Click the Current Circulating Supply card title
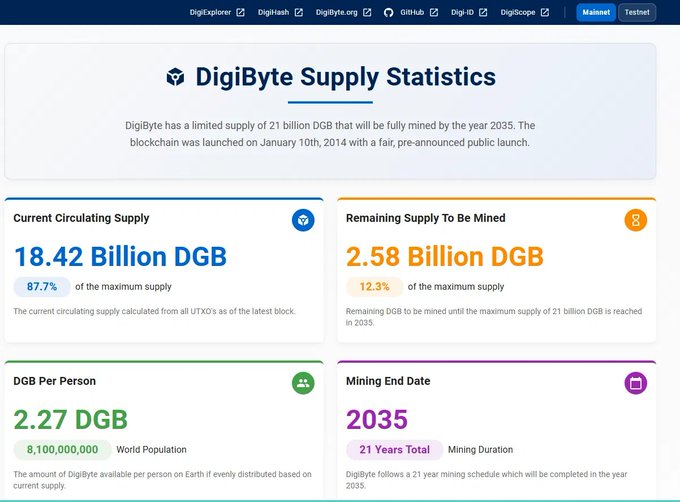This screenshot has width=680, height=502. tap(81, 218)
